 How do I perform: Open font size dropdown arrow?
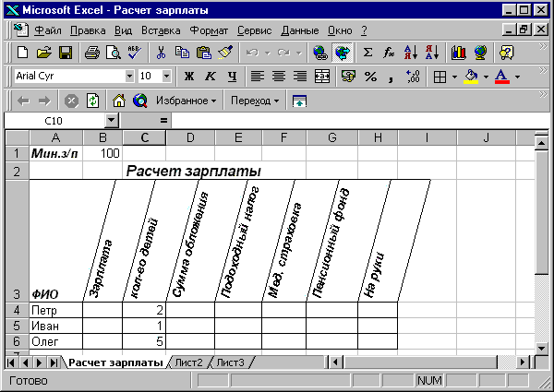[166, 76]
